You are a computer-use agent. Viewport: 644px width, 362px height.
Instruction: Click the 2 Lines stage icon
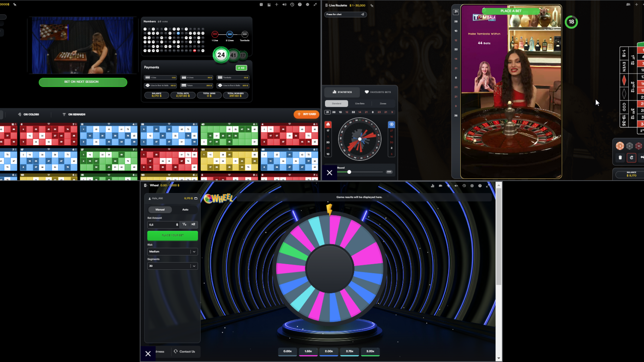[230, 34]
